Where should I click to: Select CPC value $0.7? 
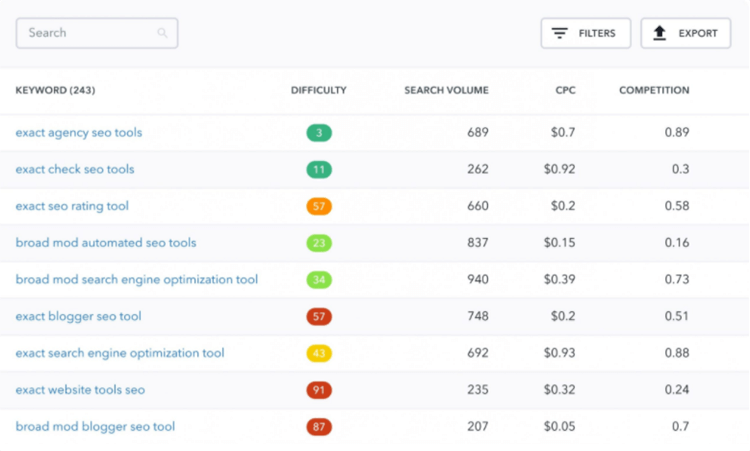pos(563,132)
